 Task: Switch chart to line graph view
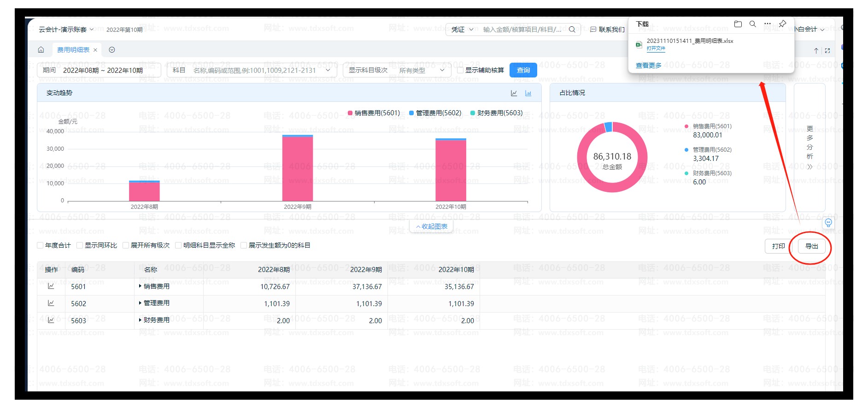(514, 93)
